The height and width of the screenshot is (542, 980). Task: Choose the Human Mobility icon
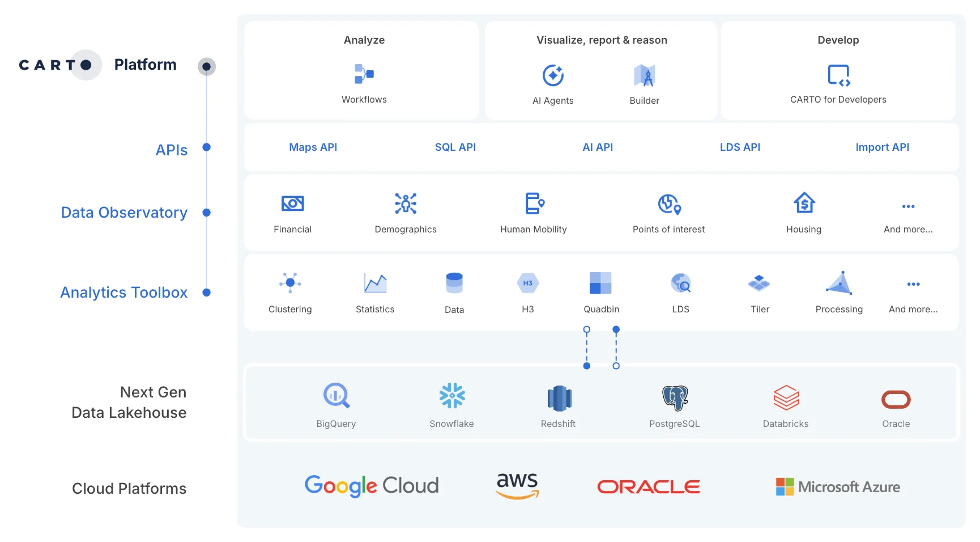pyautogui.click(x=534, y=204)
